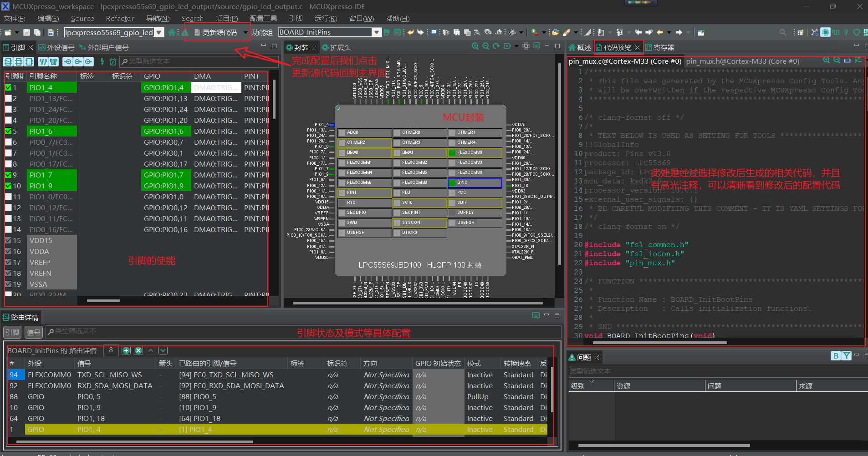This screenshot has width=868, height=456.
Task: Switch to 外设信号 tab
Action: click(x=56, y=47)
